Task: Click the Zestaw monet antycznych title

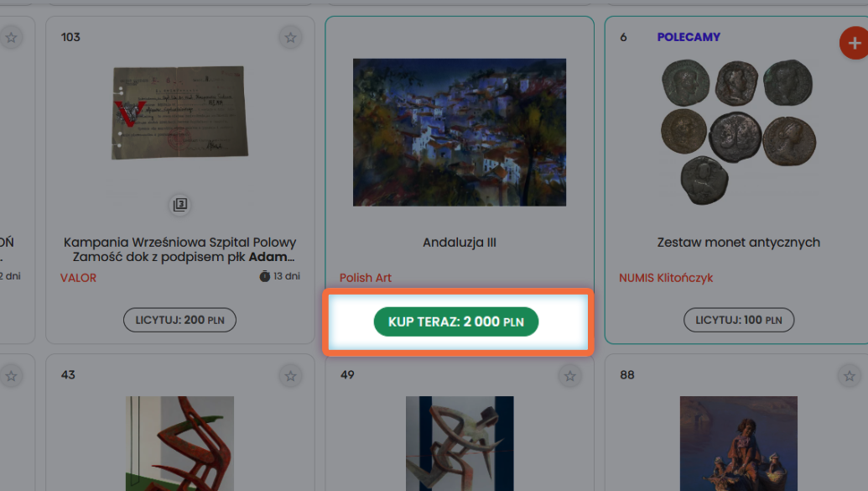Action: [x=739, y=243]
